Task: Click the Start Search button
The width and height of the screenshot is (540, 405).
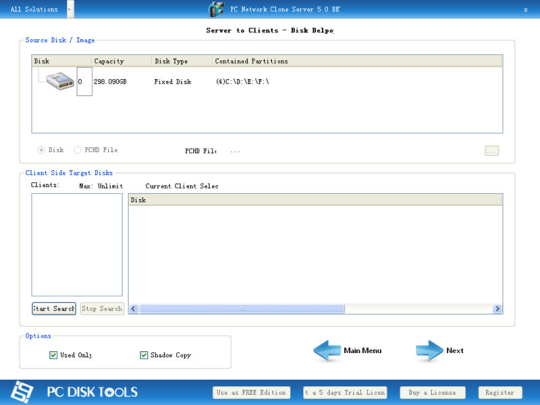Action: (x=54, y=309)
